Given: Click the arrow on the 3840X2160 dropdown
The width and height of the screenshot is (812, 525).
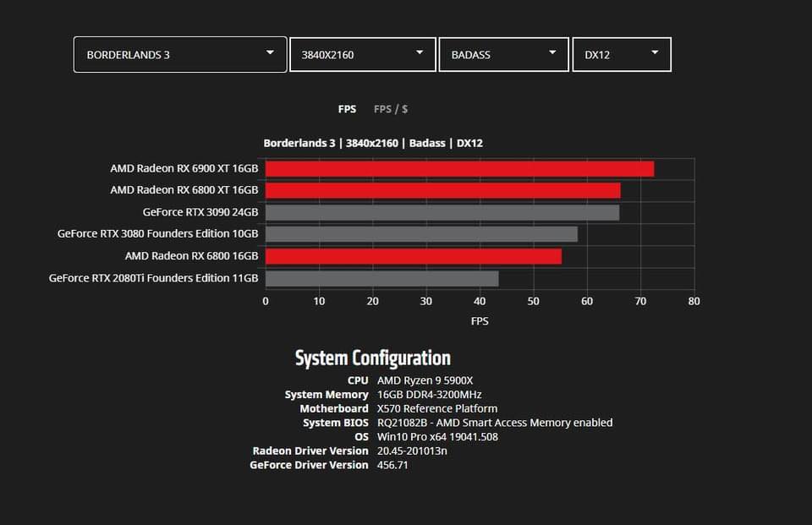Looking at the screenshot, I should [420, 52].
